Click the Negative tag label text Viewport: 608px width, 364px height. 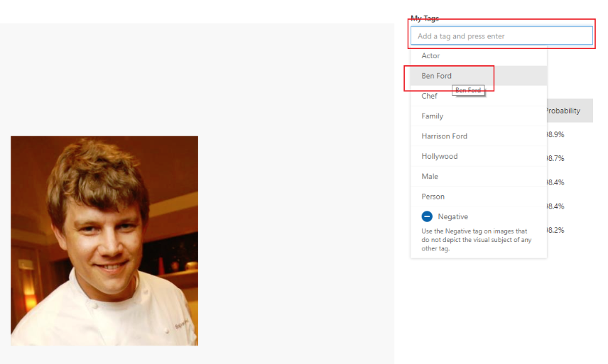tap(452, 216)
